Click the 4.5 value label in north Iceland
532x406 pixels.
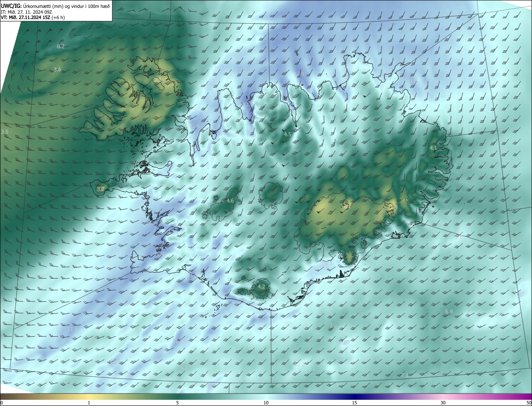tap(288, 135)
